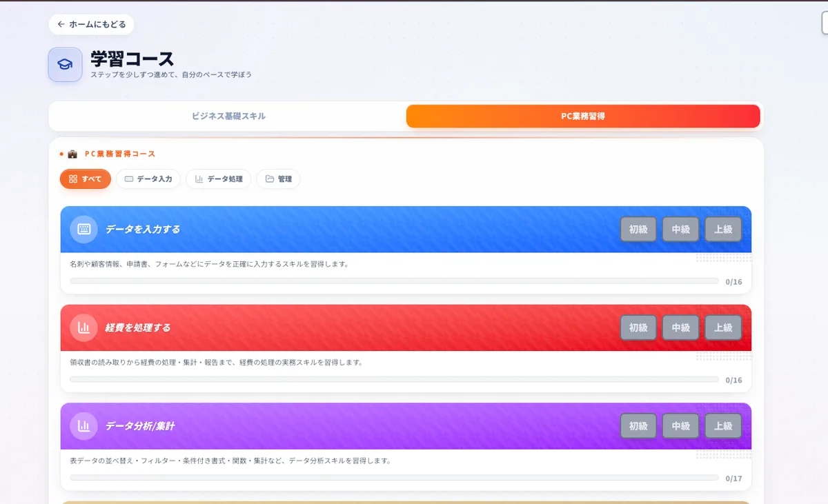Open 上級 level of データを入力する
Image resolution: width=828 pixels, height=504 pixels.
[x=723, y=230]
